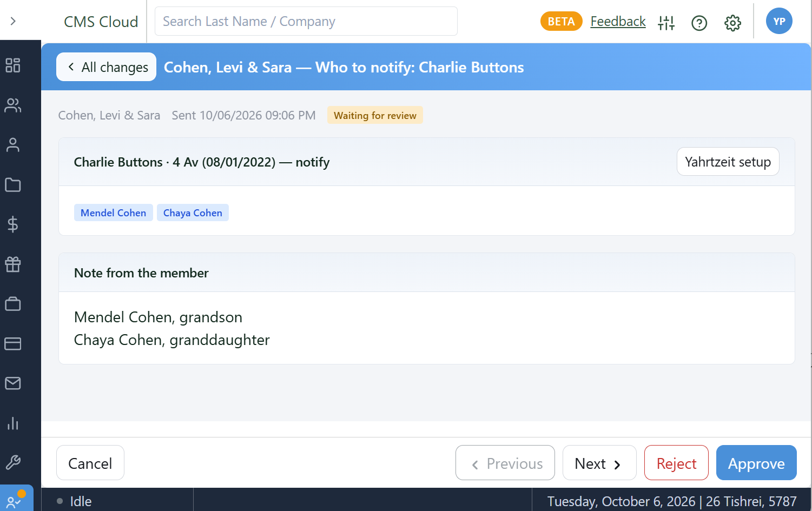Open the dashboard grid icon in sidebar
812x511 pixels.
coord(13,65)
